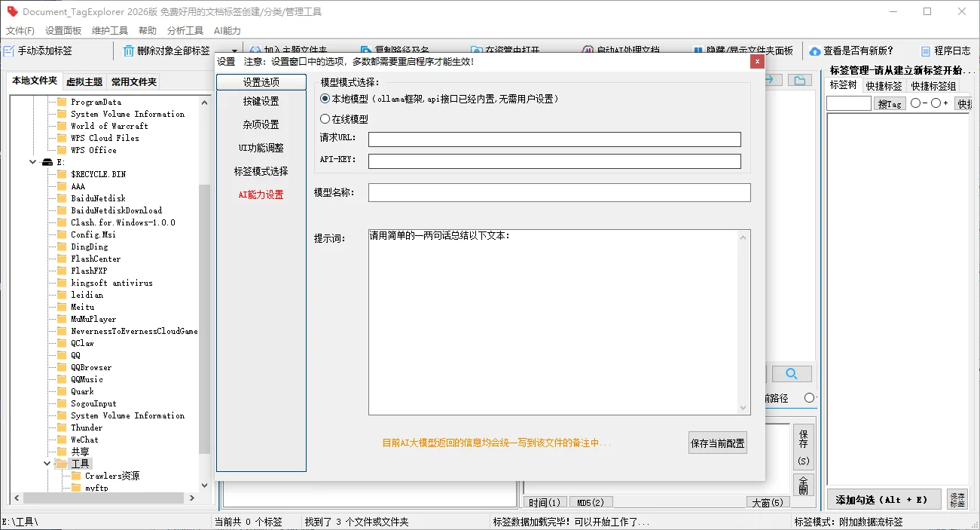The width and height of the screenshot is (980, 530).
Task: Select the plus radio option in tag panel
Action: click(936, 103)
